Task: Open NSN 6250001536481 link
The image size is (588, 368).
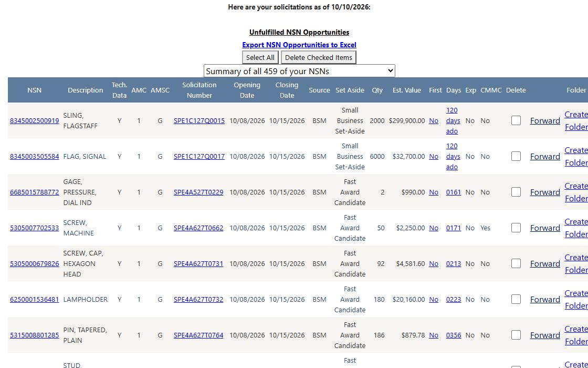Action: tap(35, 299)
